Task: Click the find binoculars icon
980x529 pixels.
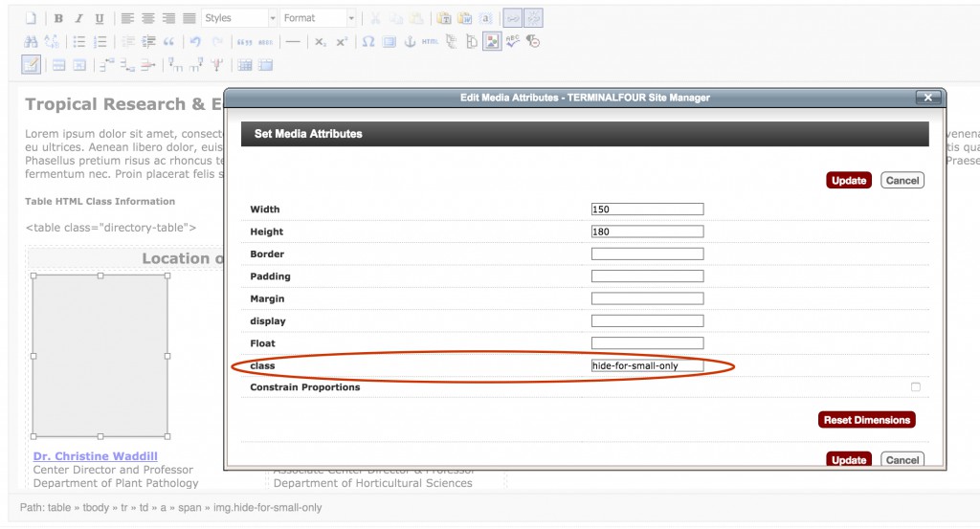Action: 31,42
